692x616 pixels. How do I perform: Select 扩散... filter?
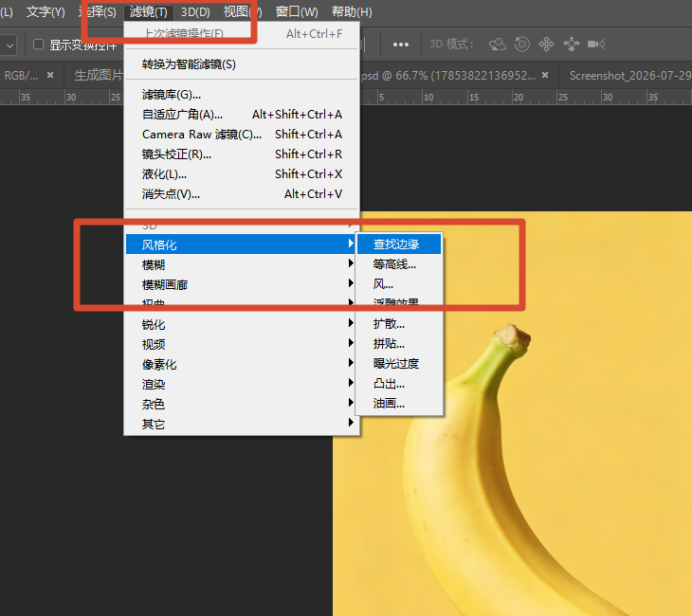[399, 324]
